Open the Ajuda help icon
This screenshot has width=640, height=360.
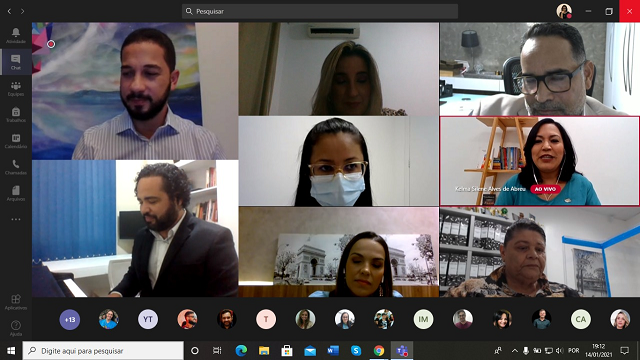[x=16, y=328]
